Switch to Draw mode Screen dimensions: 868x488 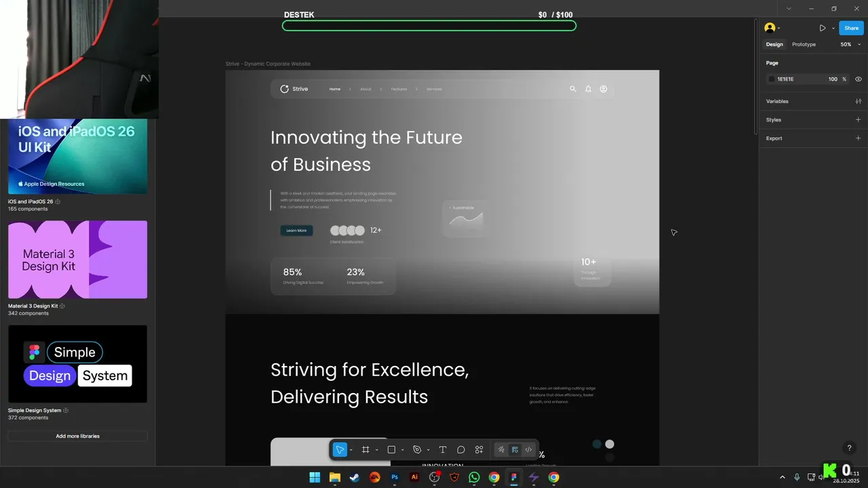(501, 449)
